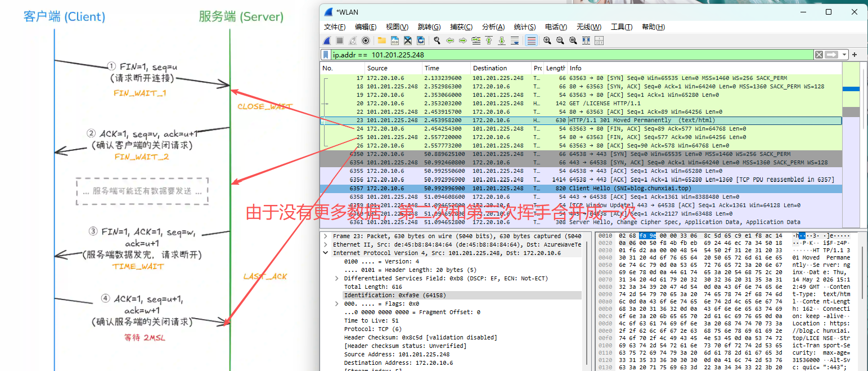The image size is (868, 371).
Task: Close this capture file with the X icon
Action: 408,41
